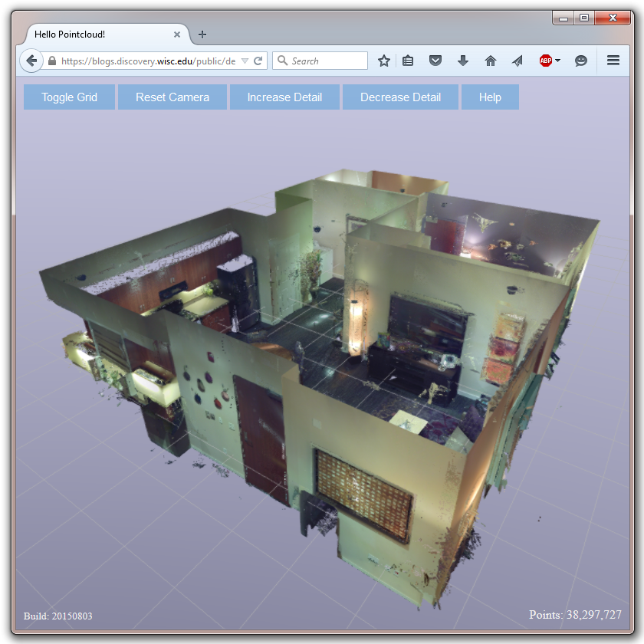Open a new tab with plus button

(202, 34)
